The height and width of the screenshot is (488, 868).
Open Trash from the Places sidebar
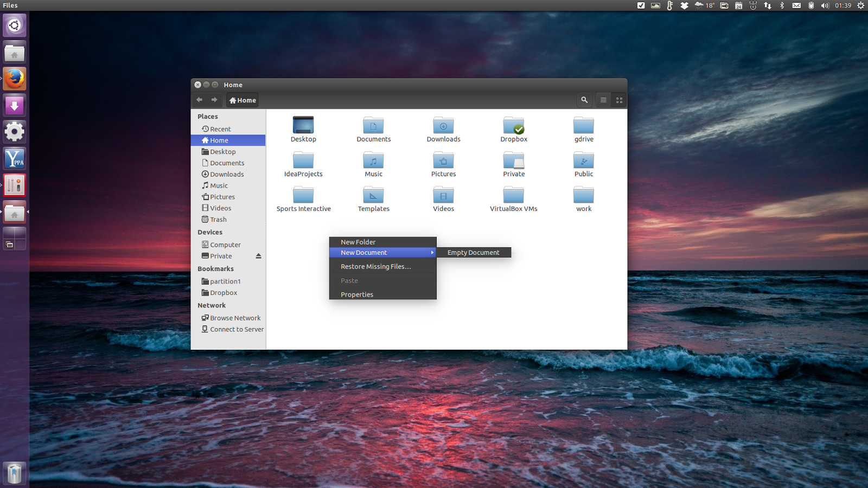(218, 219)
